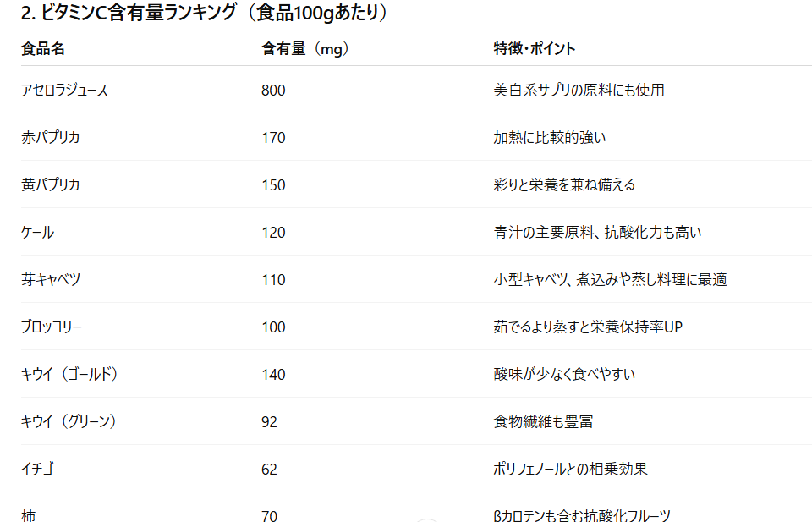Screen dimensions: 812x522
Task: Click the 800 value for acerola juice
Action: point(273,90)
